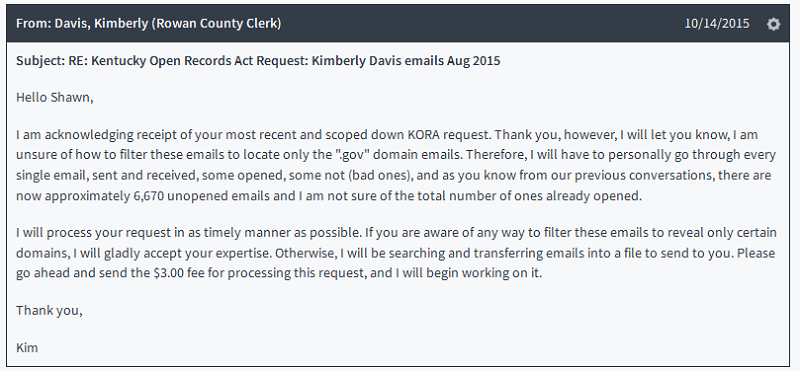800x371 pixels.
Task: Open the gear settings icon in message header
Action: point(773,24)
